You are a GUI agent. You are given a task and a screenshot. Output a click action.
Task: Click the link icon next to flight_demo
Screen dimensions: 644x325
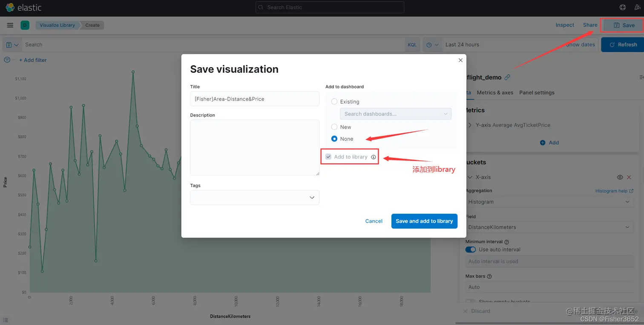pos(507,77)
